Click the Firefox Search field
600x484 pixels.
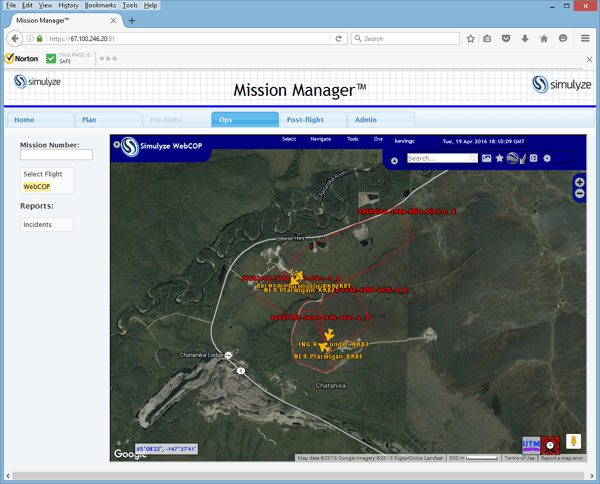pyautogui.click(x=406, y=39)
